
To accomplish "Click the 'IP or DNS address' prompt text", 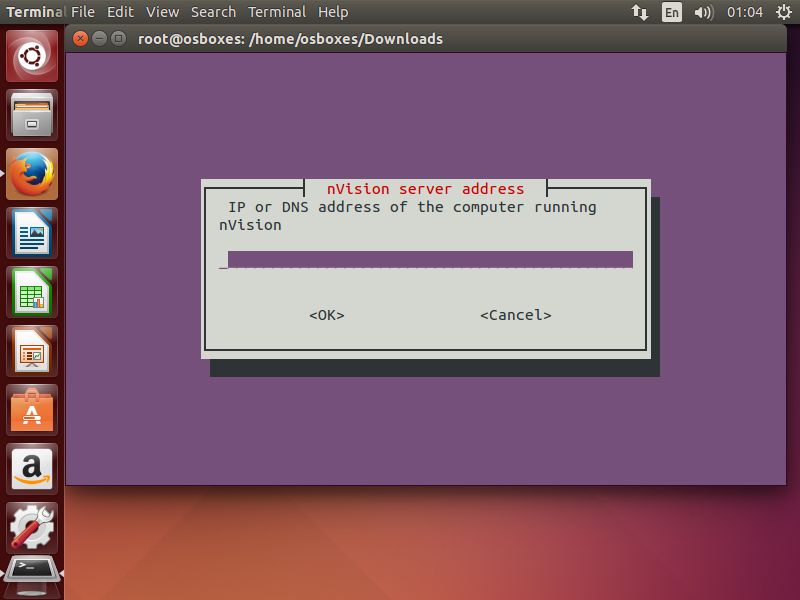I will pos(408,215).
